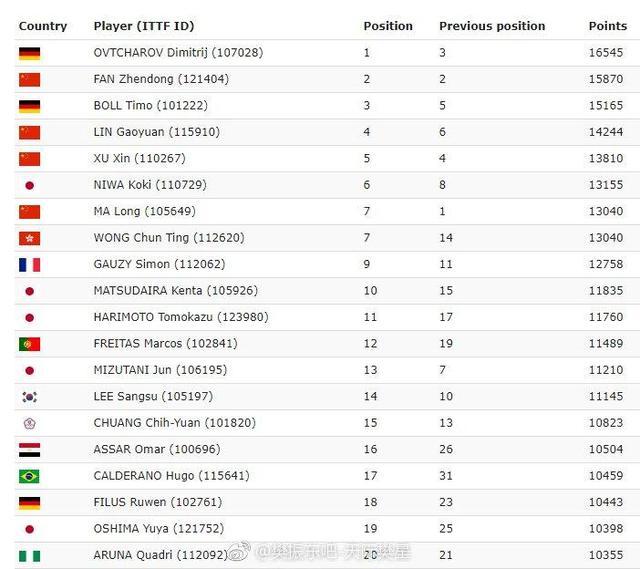Click the China flag next to FAN Zhendong

[x=29, y=80]
